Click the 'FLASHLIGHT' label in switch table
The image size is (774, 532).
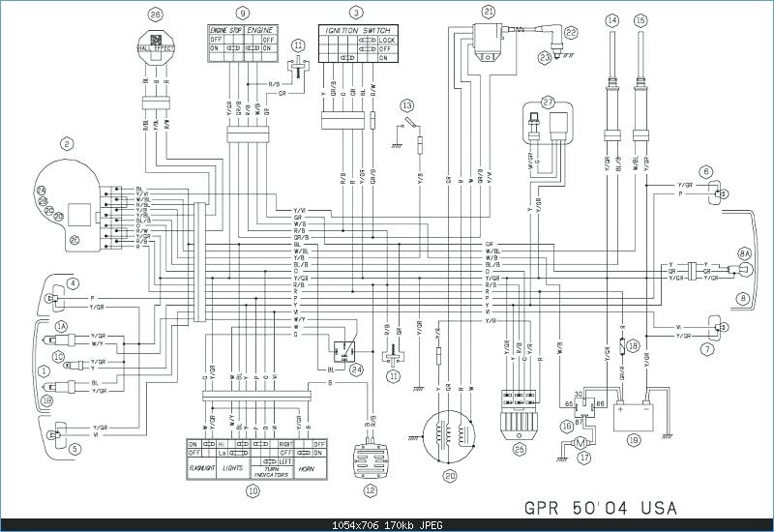(201, 468)
